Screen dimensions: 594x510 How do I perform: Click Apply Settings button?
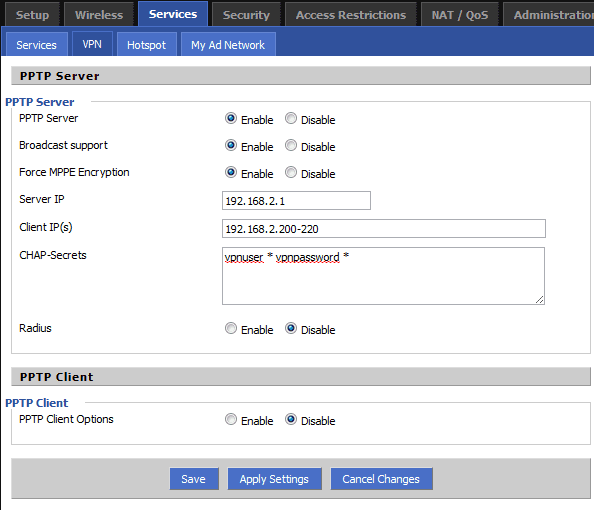[x=274, y=479]
